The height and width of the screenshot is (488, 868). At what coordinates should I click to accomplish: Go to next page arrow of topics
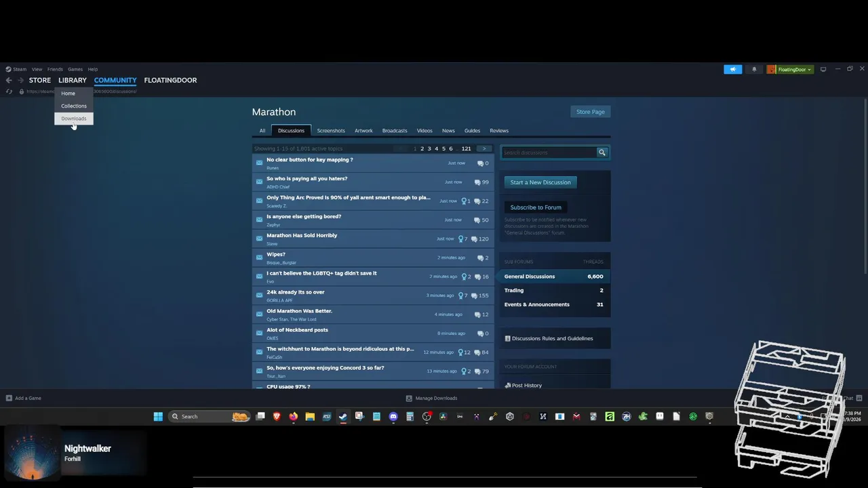coord(484,148)
